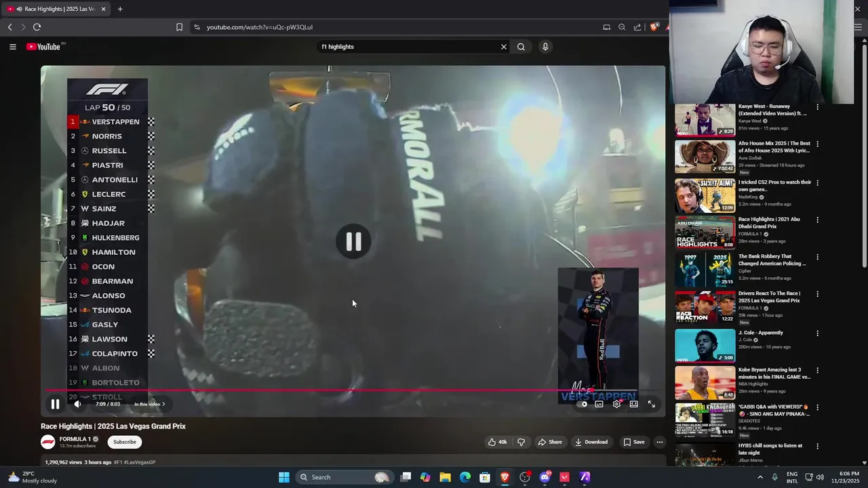This screenshot has width=868, height=488.
Task: Go to YouTube home via logo
Action: (44, 47)
